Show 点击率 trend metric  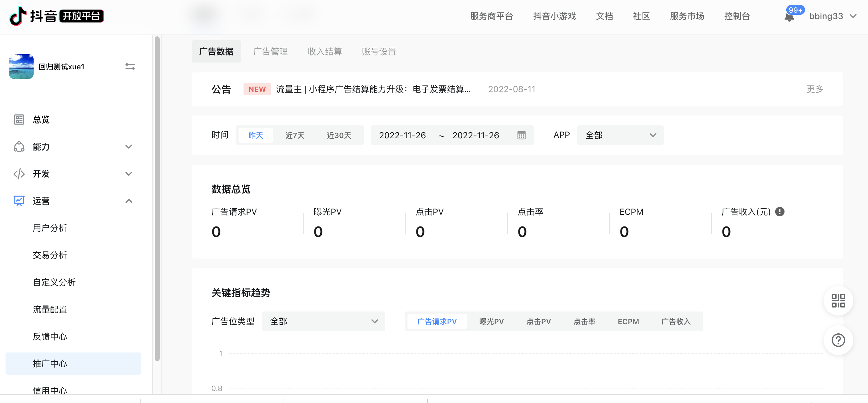coord(584,322)
